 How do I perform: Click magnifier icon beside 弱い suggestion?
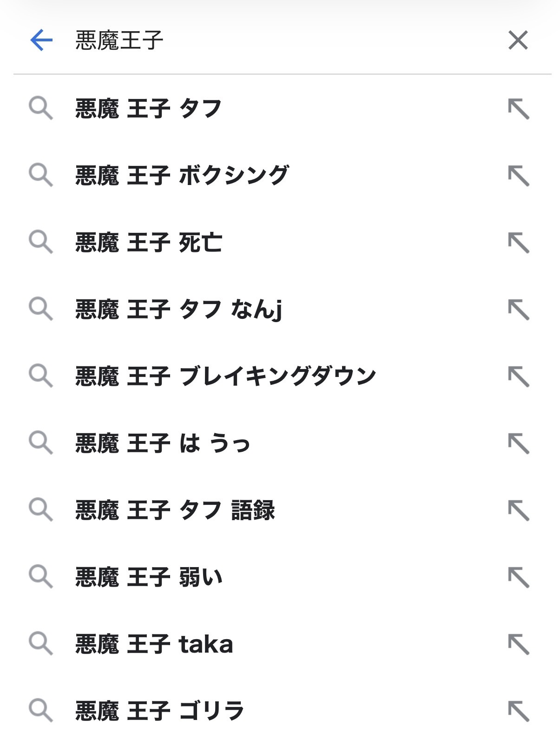[x=40, y=577]
